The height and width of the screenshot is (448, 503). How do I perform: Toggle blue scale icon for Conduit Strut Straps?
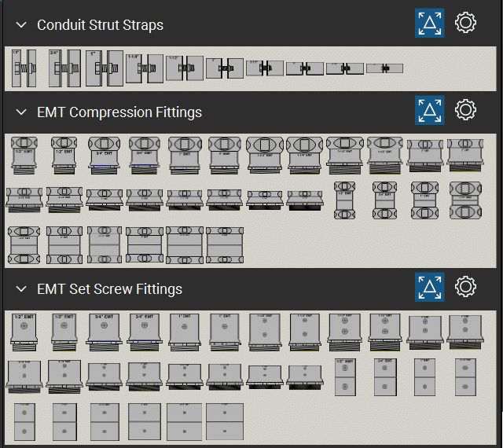point(430,24)
